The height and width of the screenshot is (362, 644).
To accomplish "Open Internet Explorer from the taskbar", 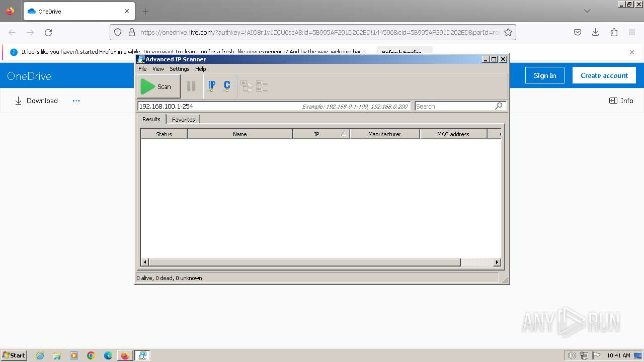I will tap(40, 355).
